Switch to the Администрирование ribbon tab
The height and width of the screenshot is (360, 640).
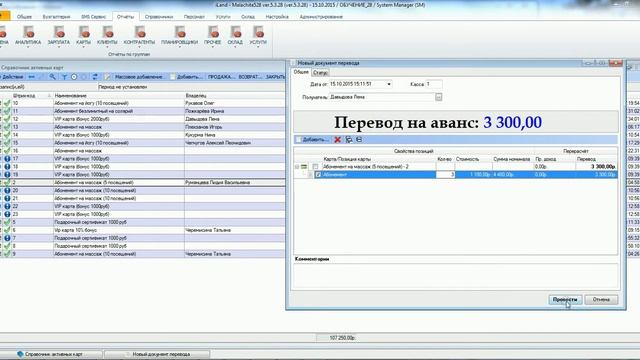tap(321, 17)
